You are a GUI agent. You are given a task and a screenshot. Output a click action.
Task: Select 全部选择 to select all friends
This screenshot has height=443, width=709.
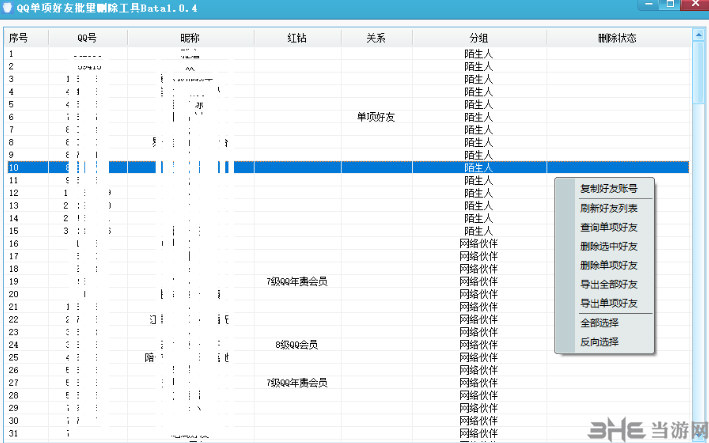[598, 323]
